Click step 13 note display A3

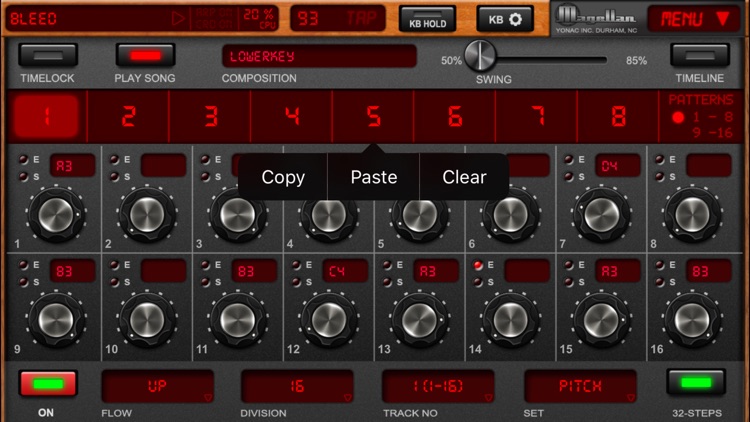coord(436,271)
